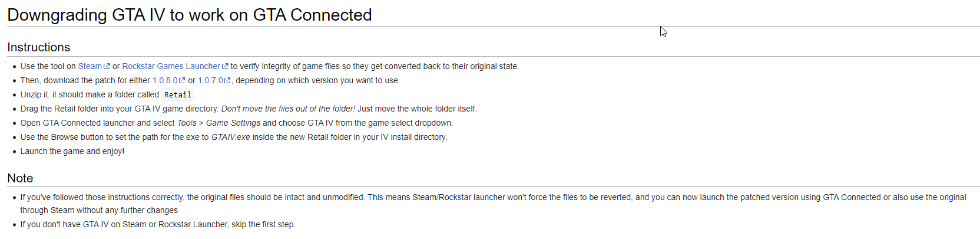
Task: Open the Steam link
Action: point(90,66)
